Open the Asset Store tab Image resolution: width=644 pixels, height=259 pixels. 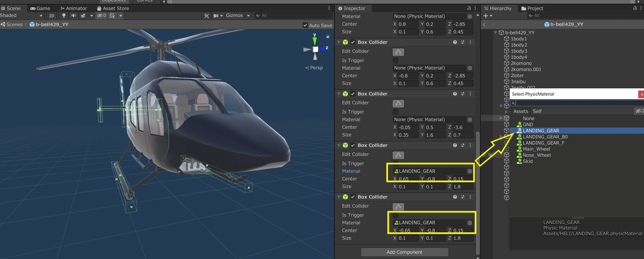[x=113, y=9]
